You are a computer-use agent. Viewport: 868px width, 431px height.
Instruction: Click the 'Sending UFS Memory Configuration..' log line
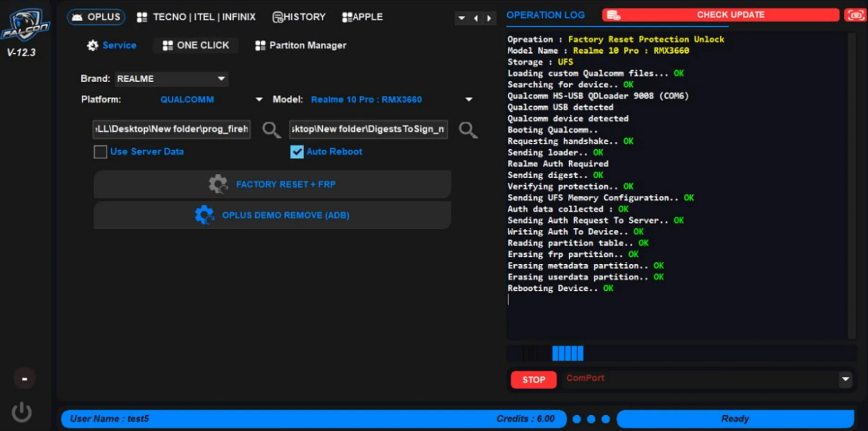point(601,198)
